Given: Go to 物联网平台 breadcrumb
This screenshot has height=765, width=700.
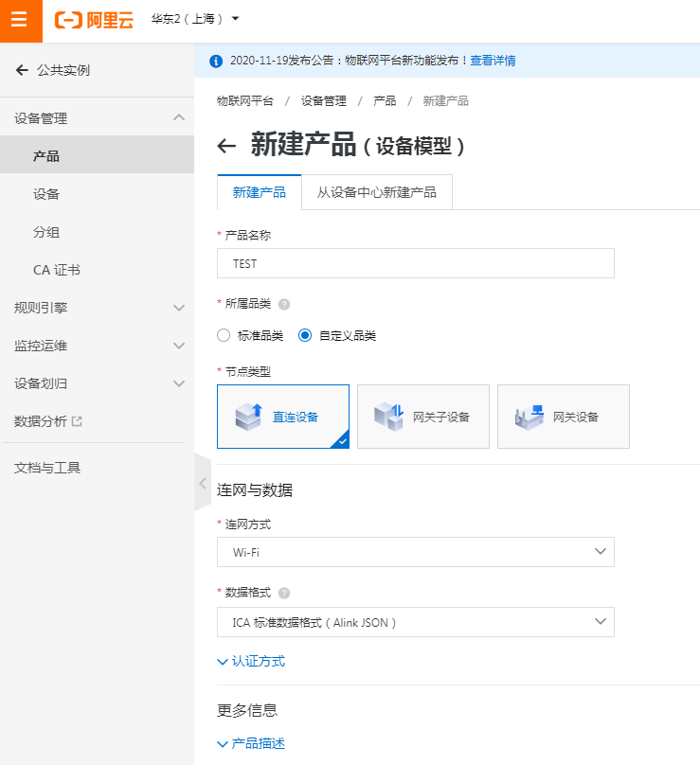Looking at the screenshot, I should (x=245, y=101).
